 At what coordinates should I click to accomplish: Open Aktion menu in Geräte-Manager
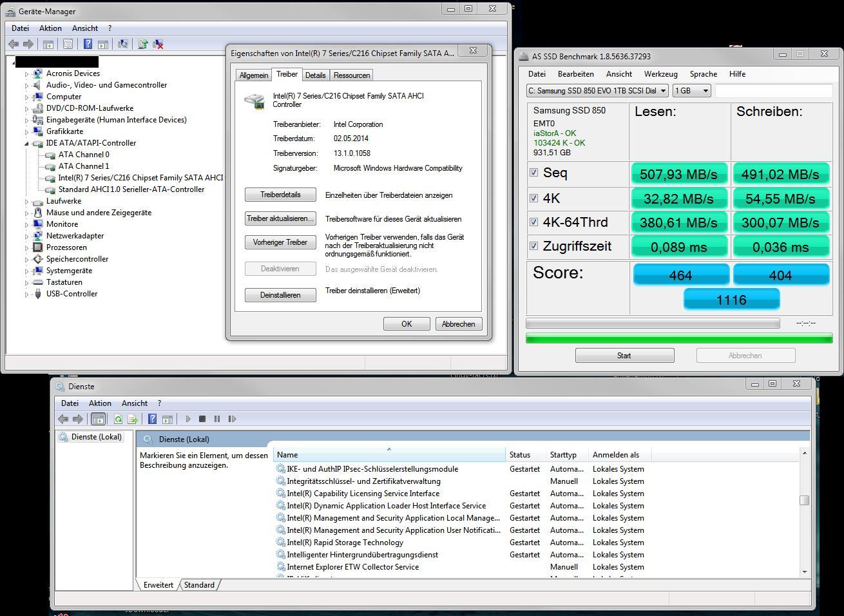point(50,28)
